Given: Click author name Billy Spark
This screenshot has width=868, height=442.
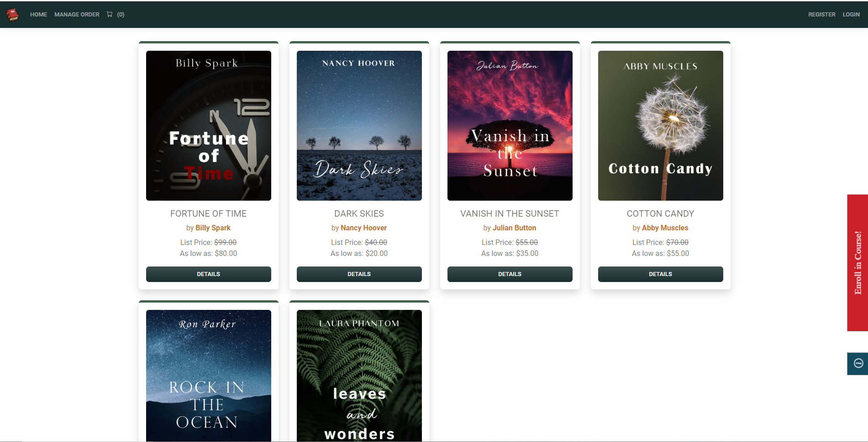Looking at the screenshot, I should tap(213, 228).
